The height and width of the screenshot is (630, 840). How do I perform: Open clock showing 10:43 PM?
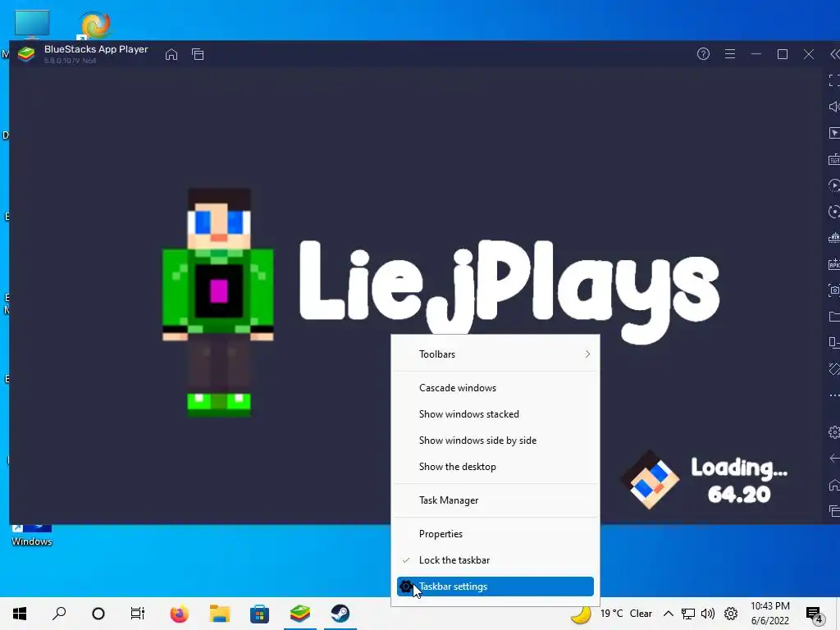coord(769,614)
